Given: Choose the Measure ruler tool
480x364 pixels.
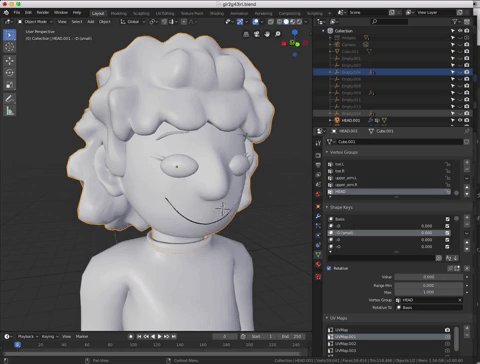Looking at the screenshot, I should pos(10,111).
